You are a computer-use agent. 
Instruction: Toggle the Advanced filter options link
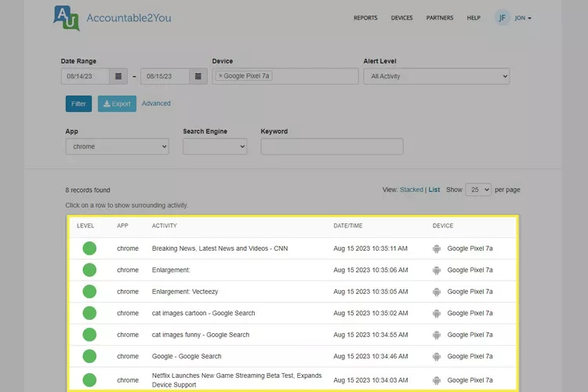[x=156, y=103]
